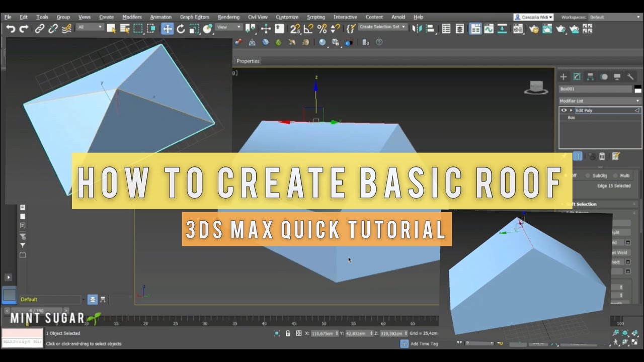Open the Caesaria Widi account dropdown

pos(534,17)
